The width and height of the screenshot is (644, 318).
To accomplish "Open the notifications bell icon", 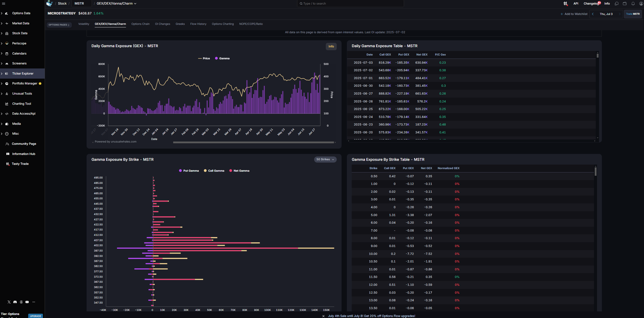I will point(633,4).
